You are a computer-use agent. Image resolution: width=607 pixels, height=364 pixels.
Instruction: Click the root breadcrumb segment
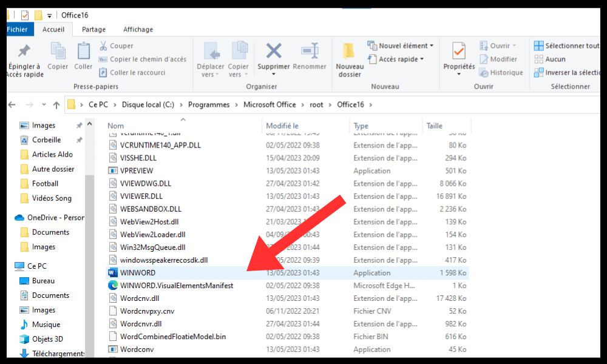pyautogui.click(x=316, y=104)
